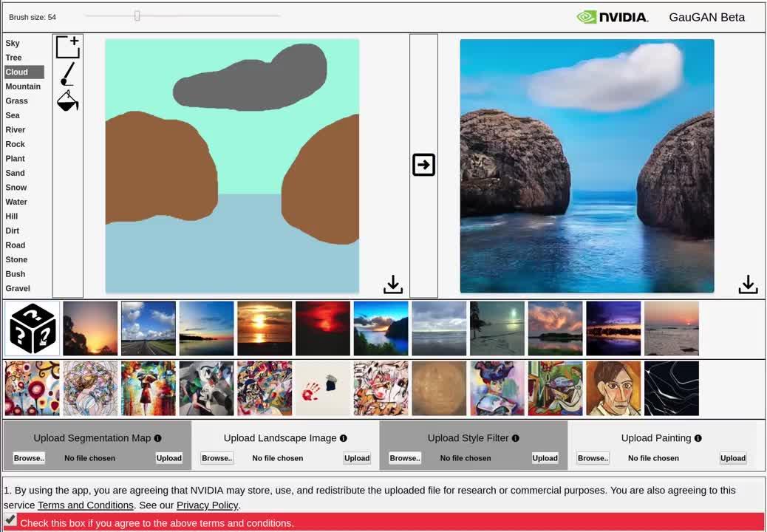
Task: Pick the Snow label
Action: 16,188
